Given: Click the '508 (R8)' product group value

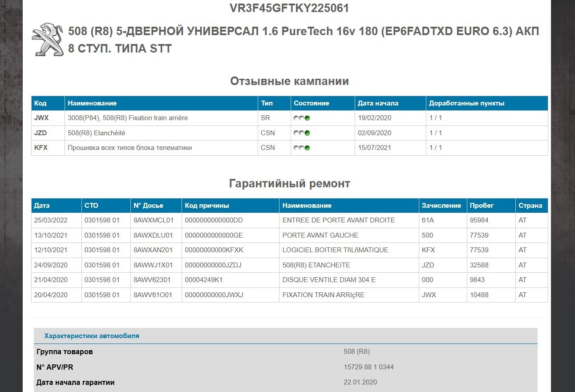Looking at the screenshot, I should 357,352.
